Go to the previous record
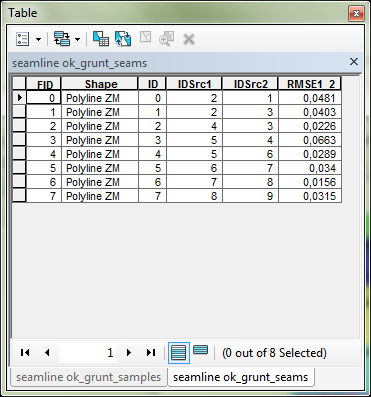The image size is (371, 397). (x=47, y=352)
